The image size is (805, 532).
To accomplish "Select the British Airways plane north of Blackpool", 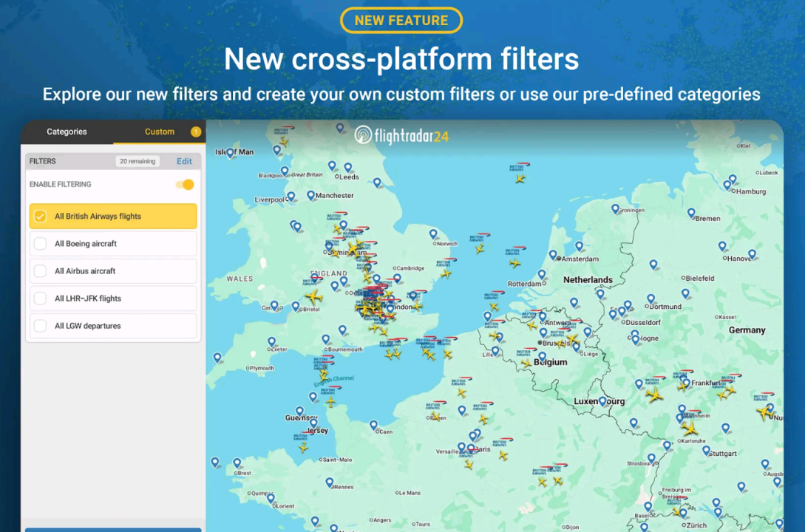I will click(283, 141).
